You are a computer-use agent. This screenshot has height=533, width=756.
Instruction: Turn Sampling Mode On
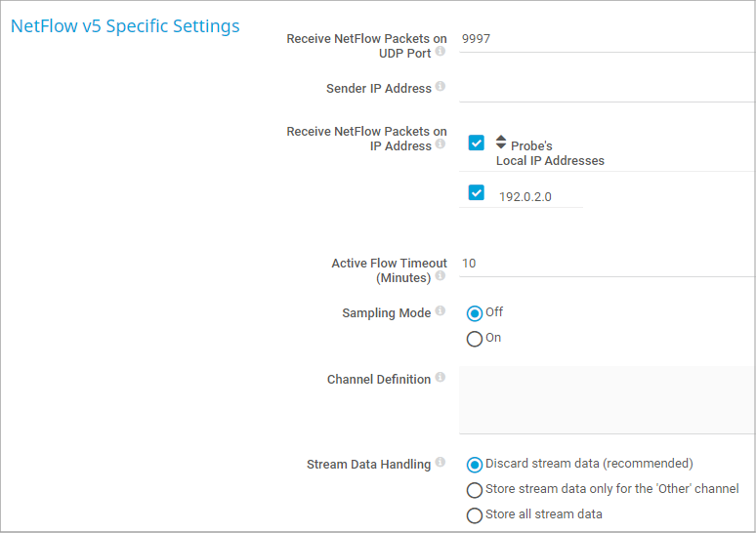(x=475, y=339)
